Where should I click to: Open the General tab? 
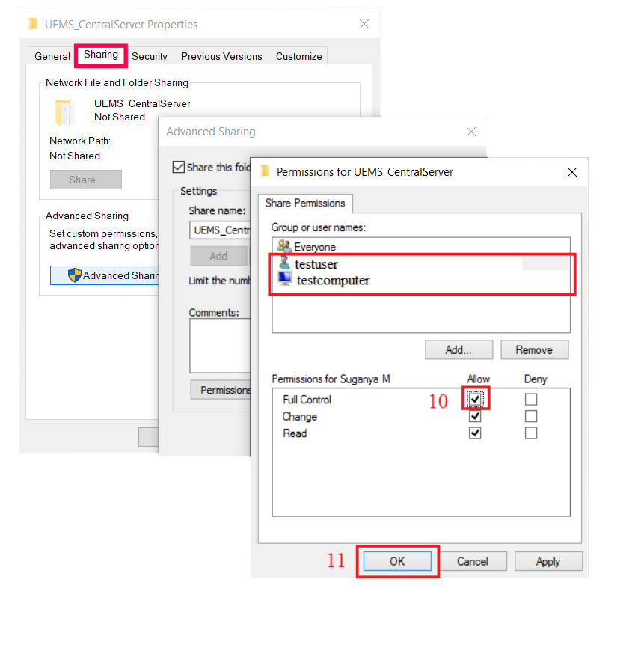(52, 56)
